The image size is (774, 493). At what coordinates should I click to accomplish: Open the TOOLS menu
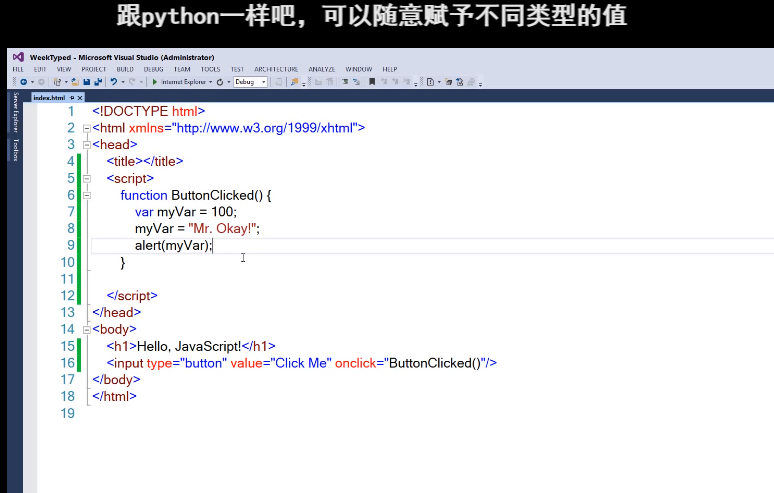point(210,70)
